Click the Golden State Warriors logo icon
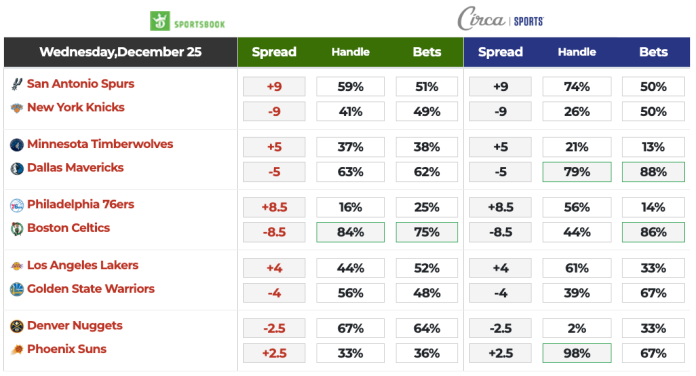Viewport: 696px width, 376px height. (16, 289)
